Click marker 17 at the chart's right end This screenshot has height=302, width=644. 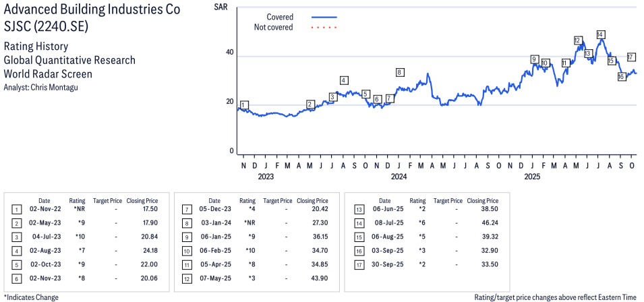[x=631, y=57]
